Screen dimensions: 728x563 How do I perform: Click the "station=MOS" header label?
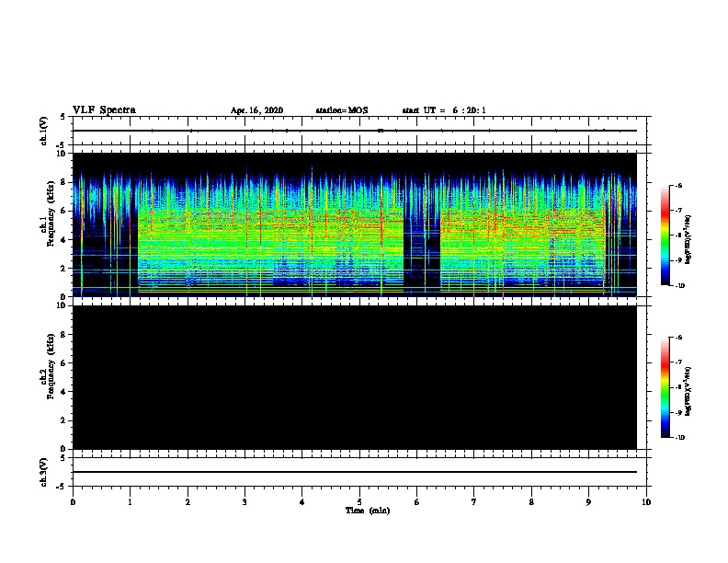342,110
